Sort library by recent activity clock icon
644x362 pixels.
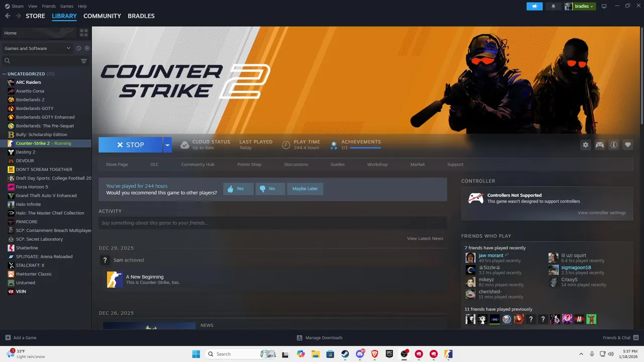78,48
